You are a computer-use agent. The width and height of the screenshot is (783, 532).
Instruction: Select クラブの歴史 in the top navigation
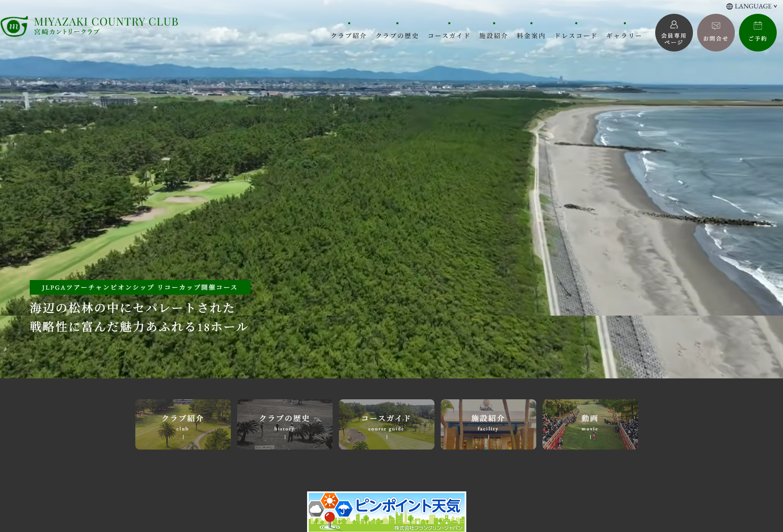397,36
